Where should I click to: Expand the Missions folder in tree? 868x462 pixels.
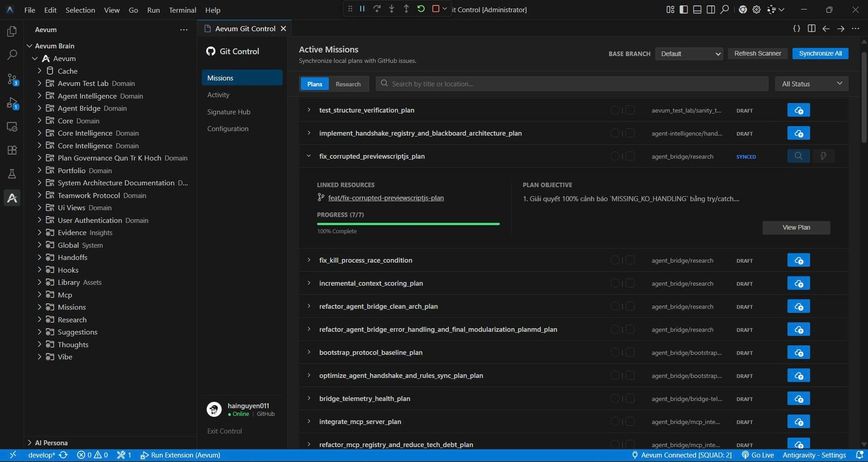pos(72,307)
